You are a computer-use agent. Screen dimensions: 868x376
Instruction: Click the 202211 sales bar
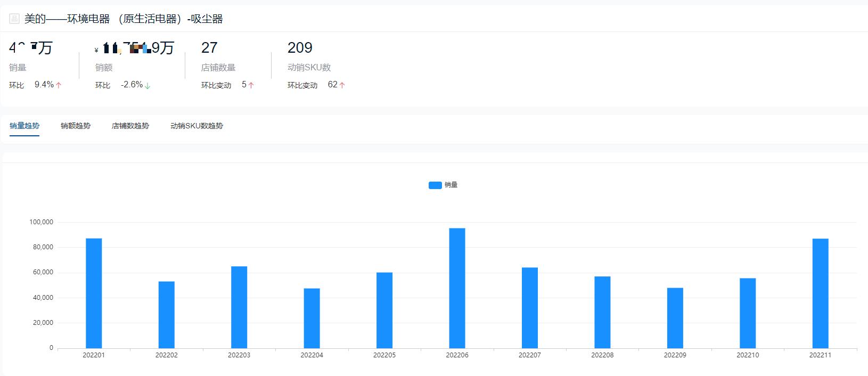(821, 293)
